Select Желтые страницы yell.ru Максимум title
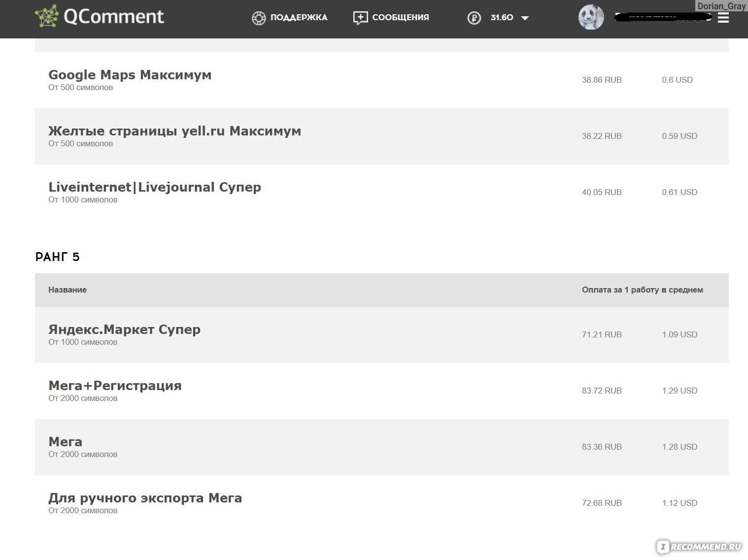Image resolution: width=748 pixels, height=560 pixels. pyautogui.click(x=174, y=131)
